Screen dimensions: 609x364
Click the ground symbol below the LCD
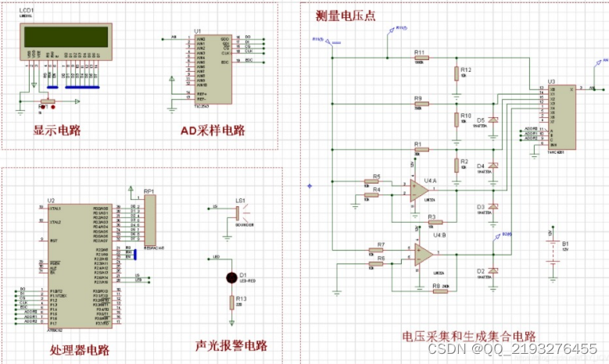[x=20, y=113]
